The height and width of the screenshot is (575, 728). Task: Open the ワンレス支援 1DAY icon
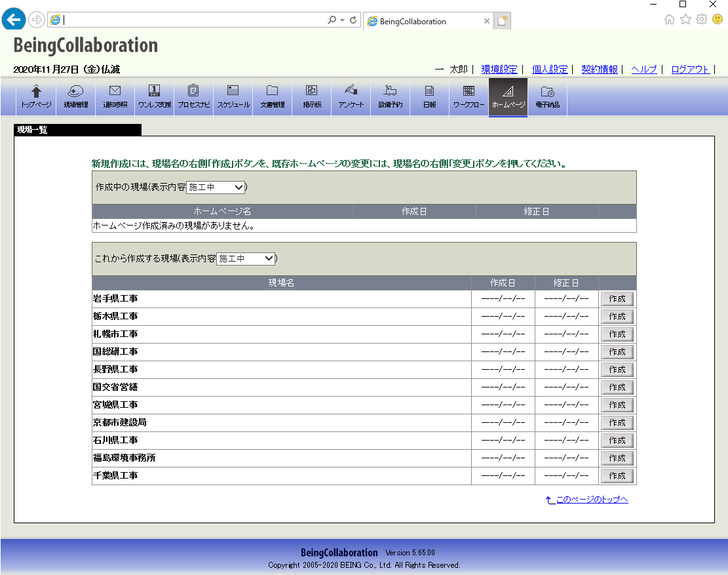[155, 96]
